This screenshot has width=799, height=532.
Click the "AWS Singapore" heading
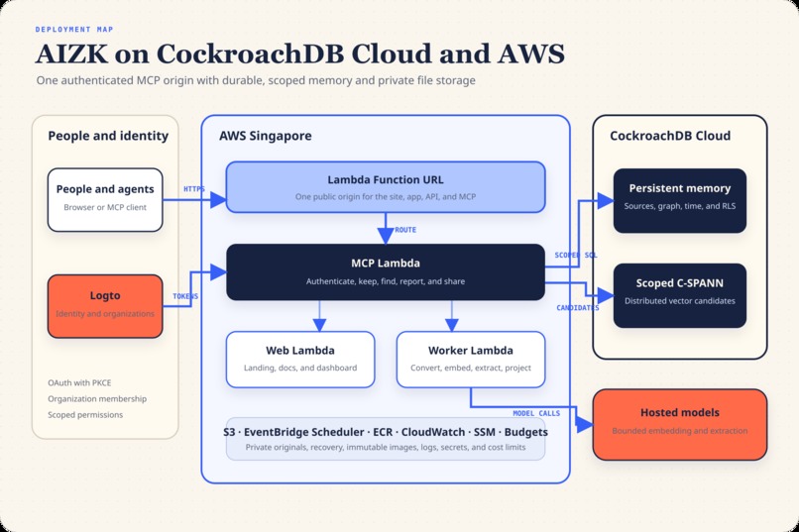[x=266, y=136]
